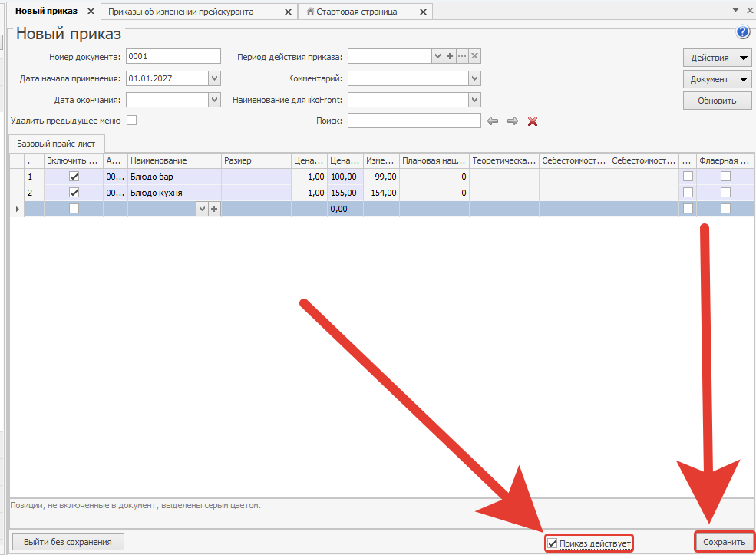756x555 pixels.
Task: Go to next search result arrow
Action: [x=513, y=121]
